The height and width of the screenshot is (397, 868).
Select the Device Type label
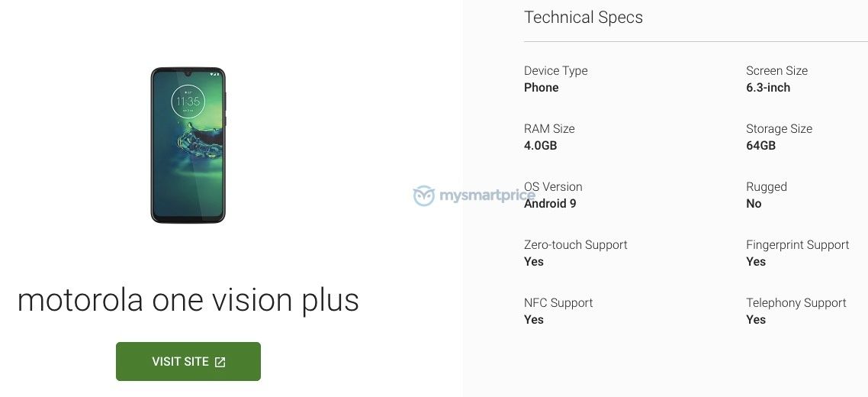tap(555, 71)
